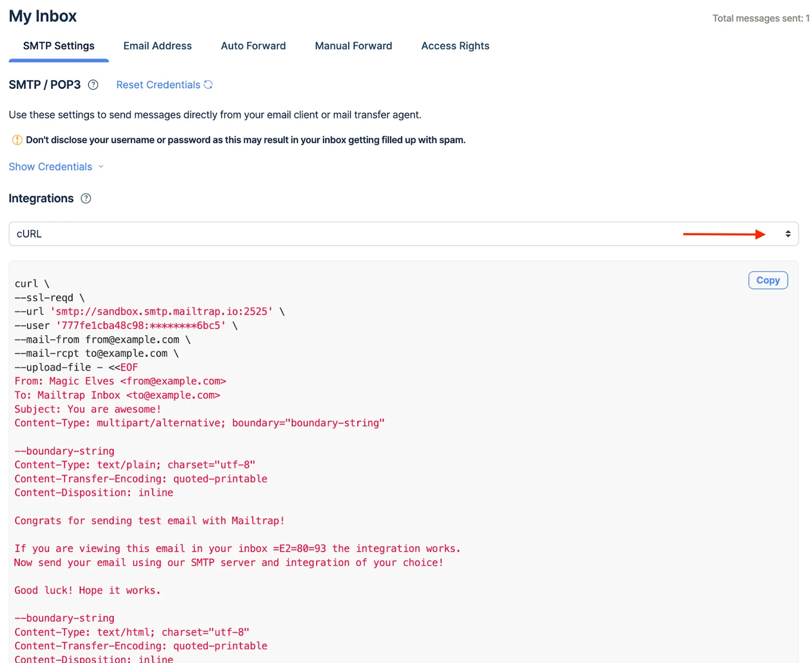This screenshot has height=663, width=812.
Task: Click the My Inbox heading
Action: coord(43,16)
